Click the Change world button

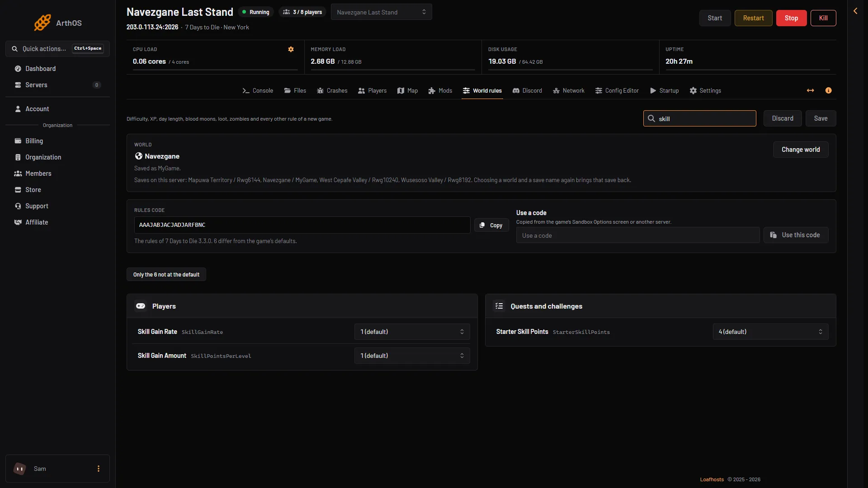pos(801,150)
